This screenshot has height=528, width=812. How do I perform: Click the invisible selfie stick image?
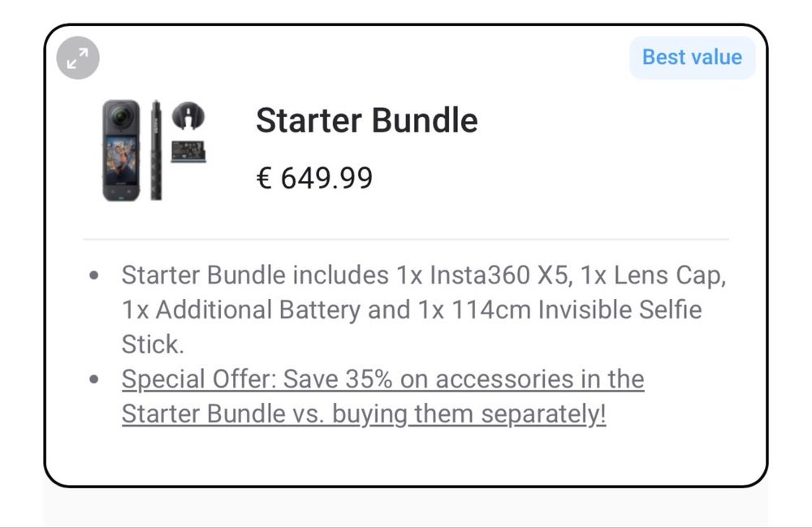click(156, 150)
